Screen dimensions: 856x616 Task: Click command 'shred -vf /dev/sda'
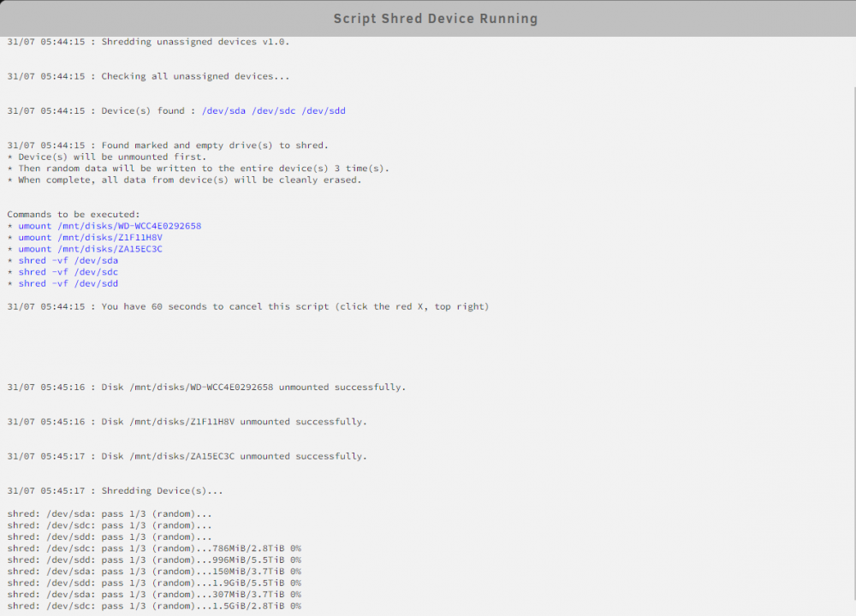coord(68,260)
